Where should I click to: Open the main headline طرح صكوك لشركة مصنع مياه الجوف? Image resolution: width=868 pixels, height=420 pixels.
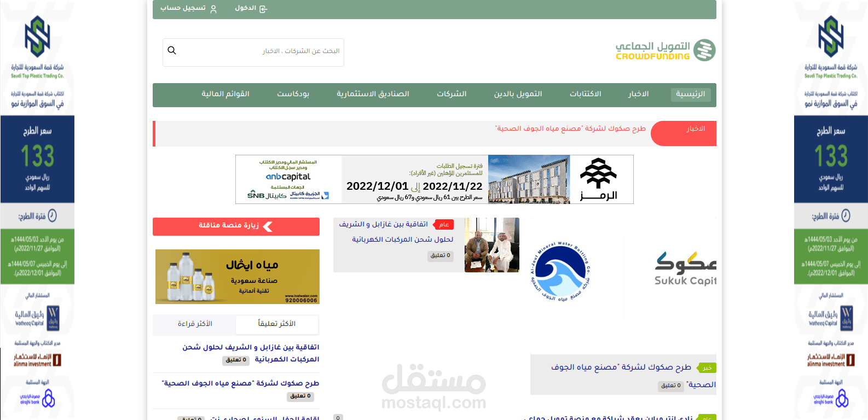[x=633, y=376]
